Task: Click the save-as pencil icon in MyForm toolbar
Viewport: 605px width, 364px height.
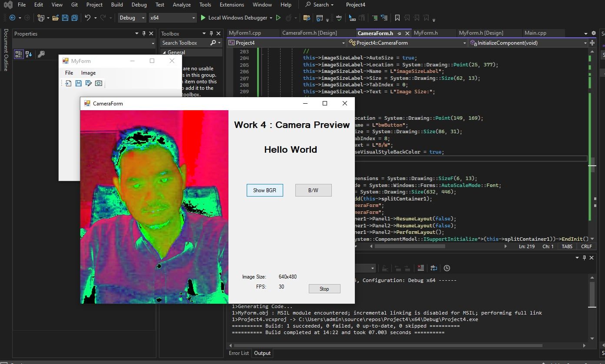Action: (x=89, y=83)
